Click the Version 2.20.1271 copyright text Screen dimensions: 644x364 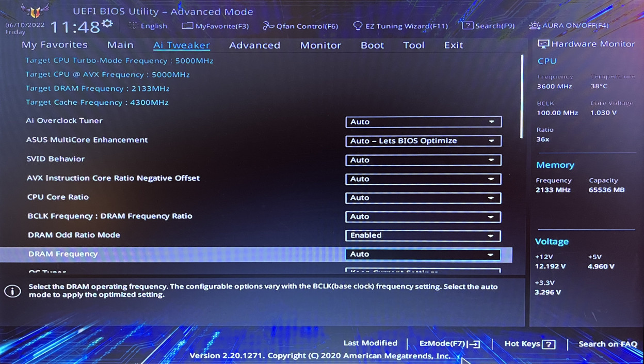(x=320, y=356)
